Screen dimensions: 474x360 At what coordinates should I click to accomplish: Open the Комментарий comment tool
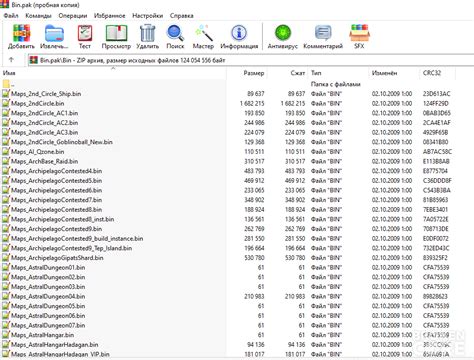pyautogui.click(x=323, y=33)
